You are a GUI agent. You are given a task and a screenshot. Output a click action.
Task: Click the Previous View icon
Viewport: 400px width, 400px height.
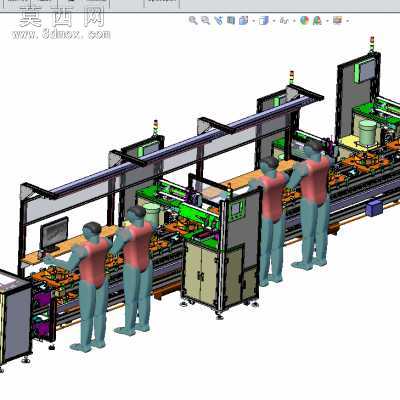(219, 21)
